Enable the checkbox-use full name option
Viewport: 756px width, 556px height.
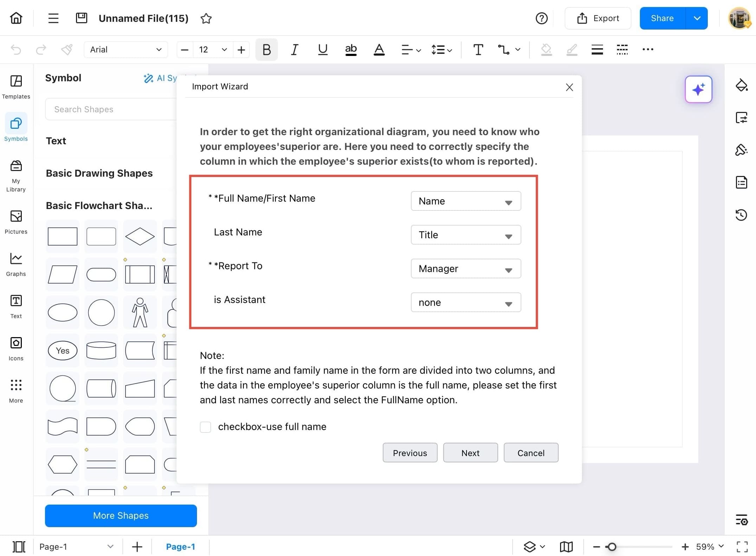(205, 427)
